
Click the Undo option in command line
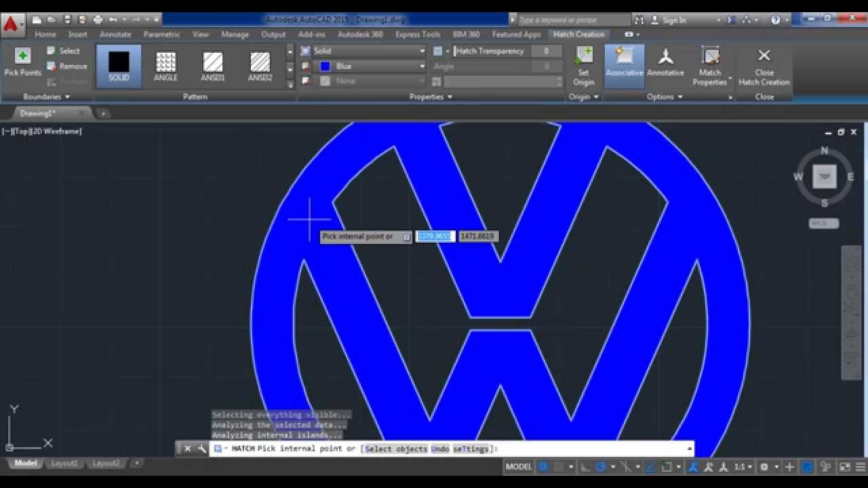click(x=440, y=449)
